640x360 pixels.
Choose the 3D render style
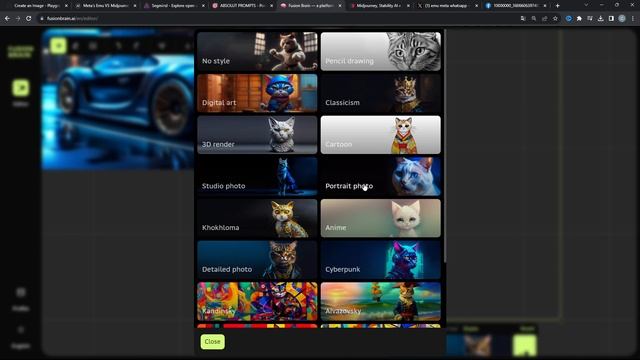tap(257, 135)
